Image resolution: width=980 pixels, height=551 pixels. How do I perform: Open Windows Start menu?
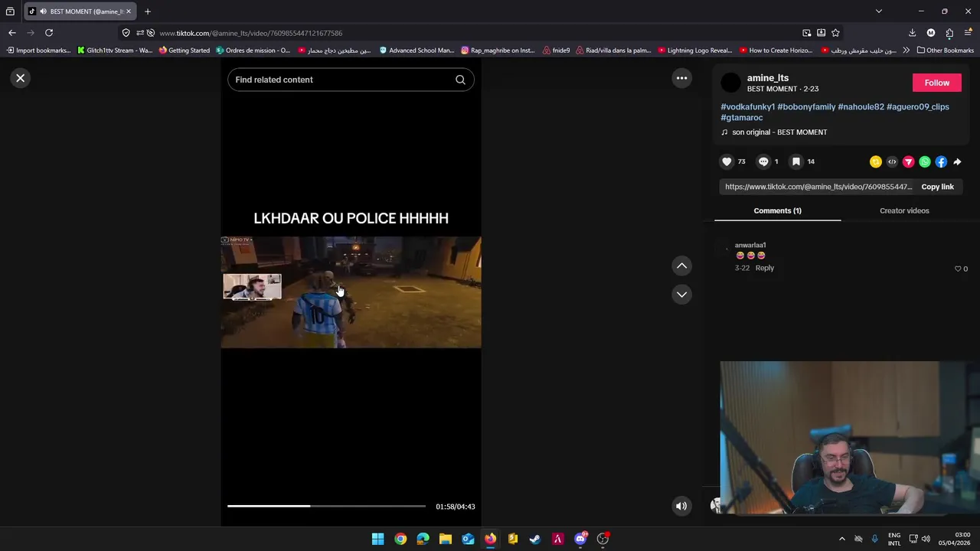[x=378, y=539]
